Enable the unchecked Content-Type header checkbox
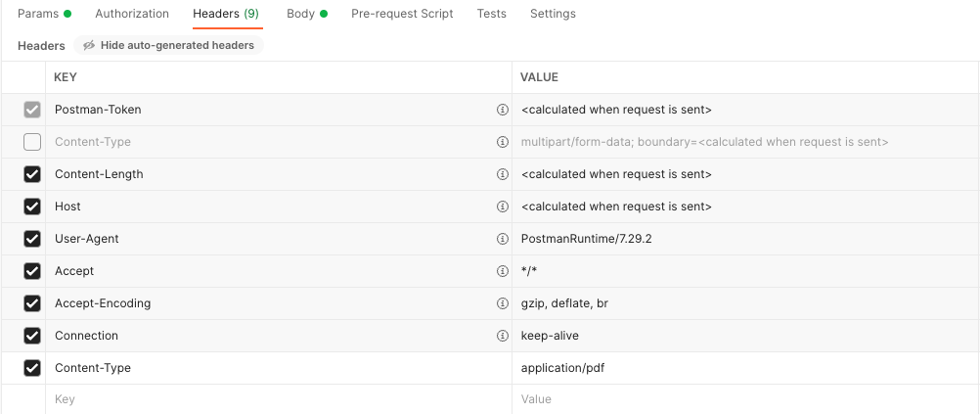The height and width of the screenshot is (414, 980). click(32, 142)
